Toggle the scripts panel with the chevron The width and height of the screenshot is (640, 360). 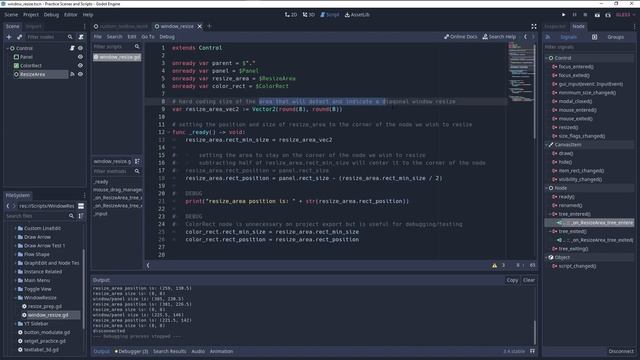pyautogui.click(x=148, y=265)
